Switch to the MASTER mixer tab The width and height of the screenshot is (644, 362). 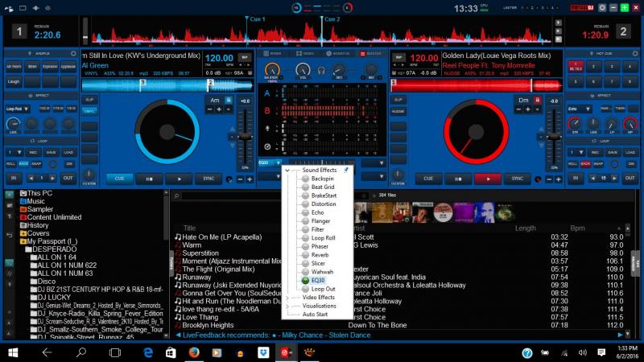click(x=371, y=53)
